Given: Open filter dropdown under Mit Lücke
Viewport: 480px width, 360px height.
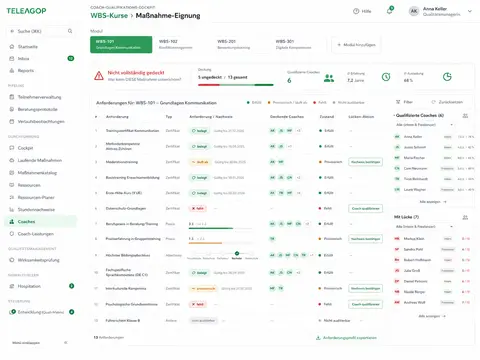Looking at the screenshot, I should (x=424, y=227).
